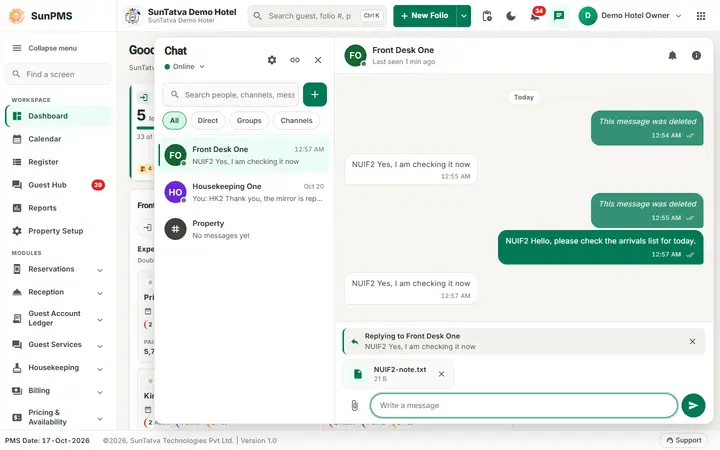Toggle dark mode moon icon
The width and height of the screenshot is (720, 450).
pyautogui.click(x=511, y=16)
